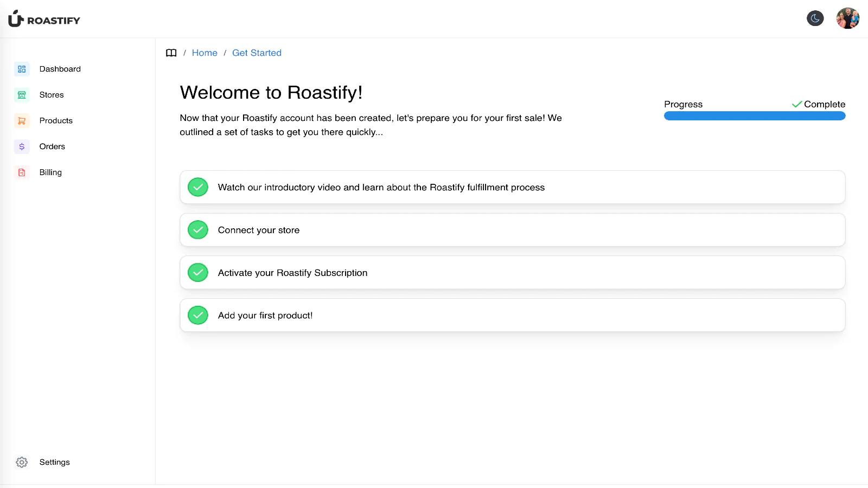This screenshot has height=488, width=868.
Task: Click the Roastify logo
Action: [44, 19]
